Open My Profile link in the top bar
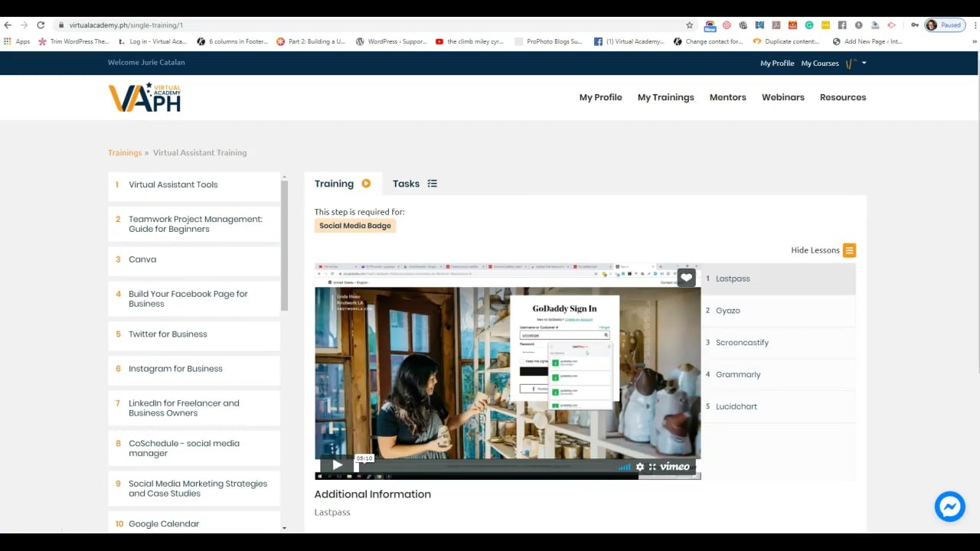The image size is (980, 551). (777, 64)
